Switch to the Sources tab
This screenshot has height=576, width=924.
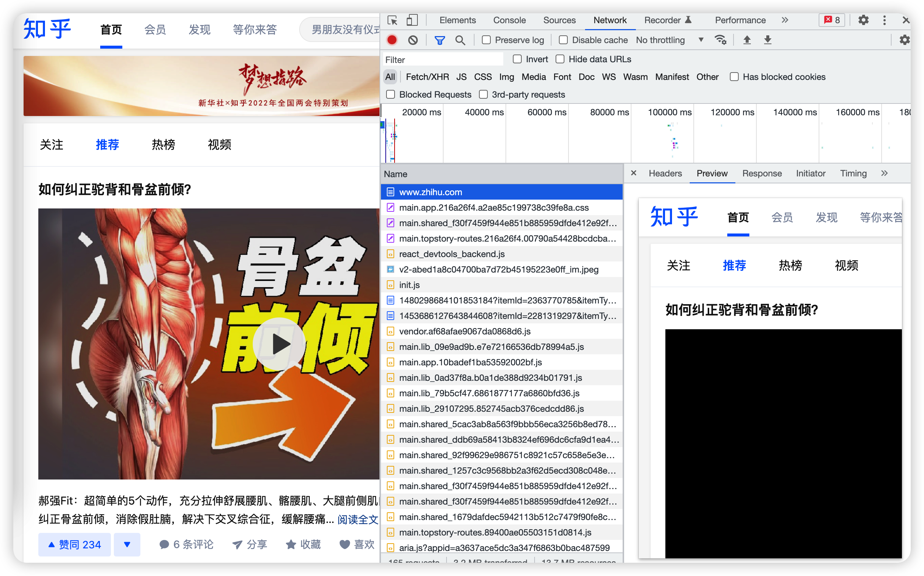point(559,20)
